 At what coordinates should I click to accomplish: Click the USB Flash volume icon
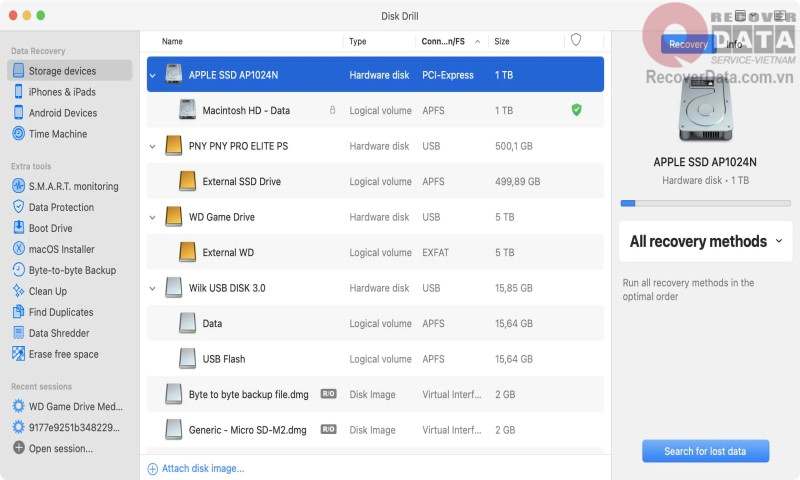pos(187,359)
